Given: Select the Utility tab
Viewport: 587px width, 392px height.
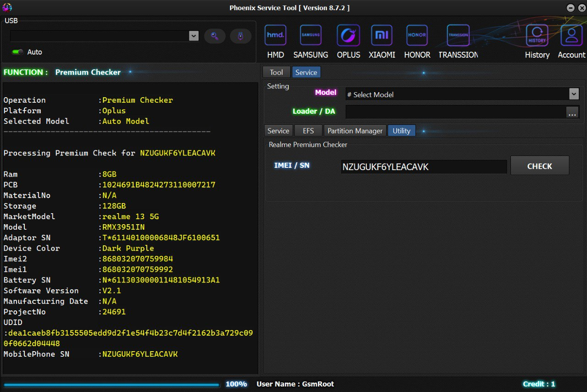Looking at the screenshot, I should (x=401, y=131).
